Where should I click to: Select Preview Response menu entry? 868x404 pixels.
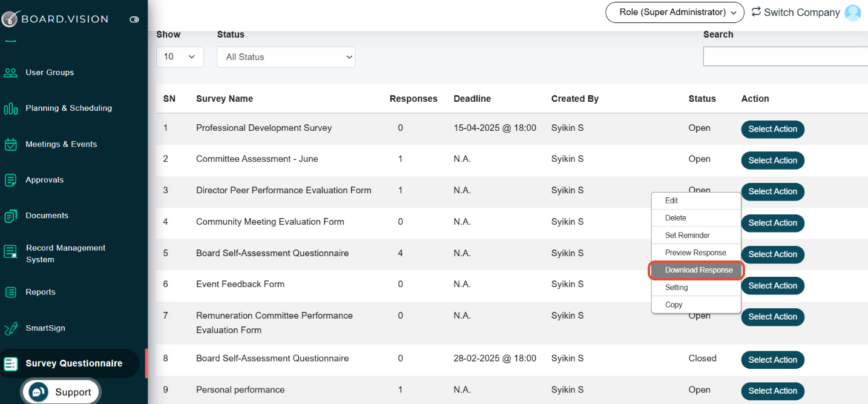pos(697,253)
